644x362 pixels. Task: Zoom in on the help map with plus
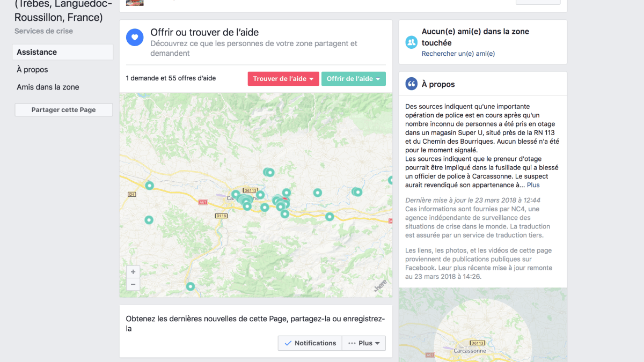coord(133,272)
